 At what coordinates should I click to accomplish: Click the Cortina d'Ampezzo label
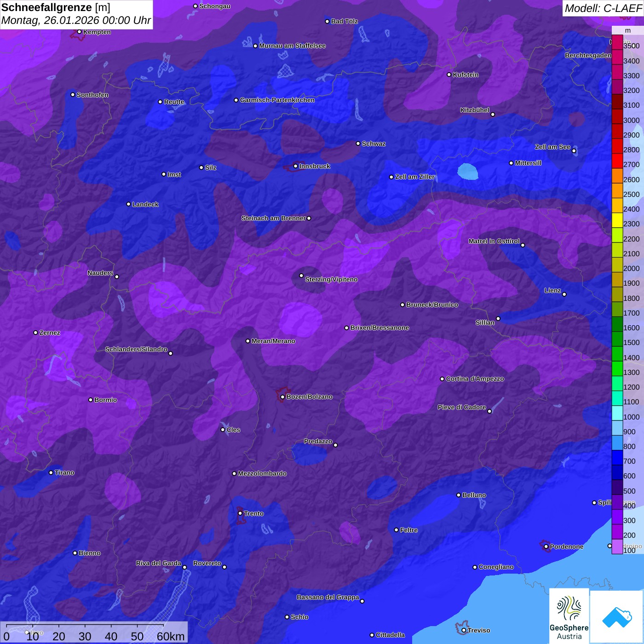(475, 379)
